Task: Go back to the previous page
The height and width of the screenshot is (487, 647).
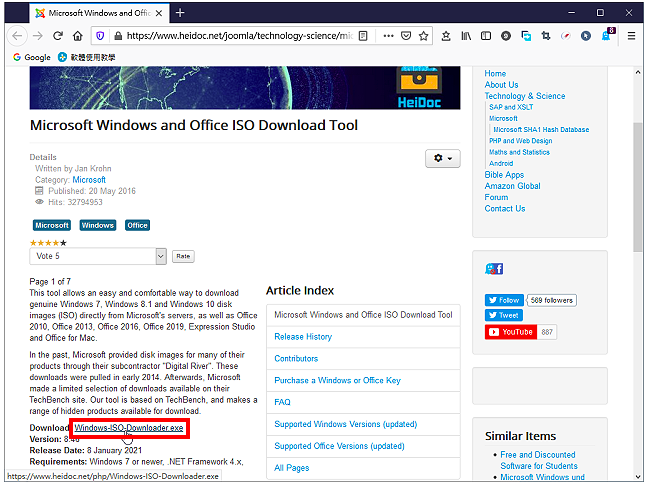Action: (x=17, y=36)
